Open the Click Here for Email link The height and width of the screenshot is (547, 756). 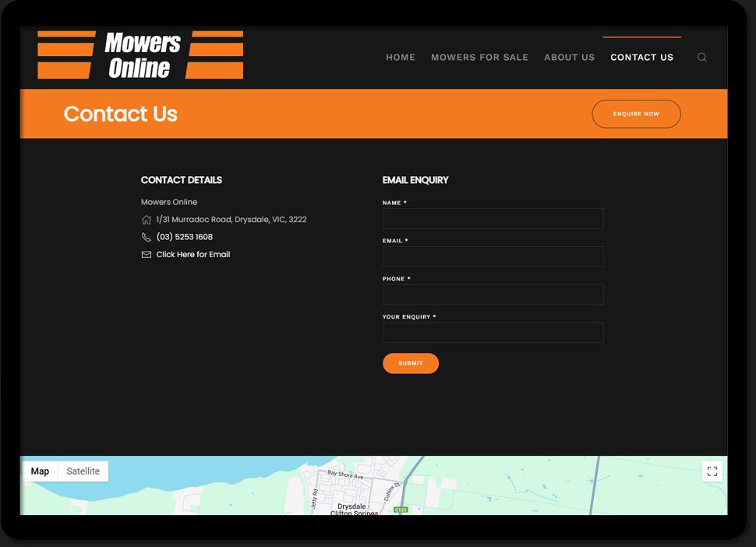pyautogui.click(x=193, y=255)
